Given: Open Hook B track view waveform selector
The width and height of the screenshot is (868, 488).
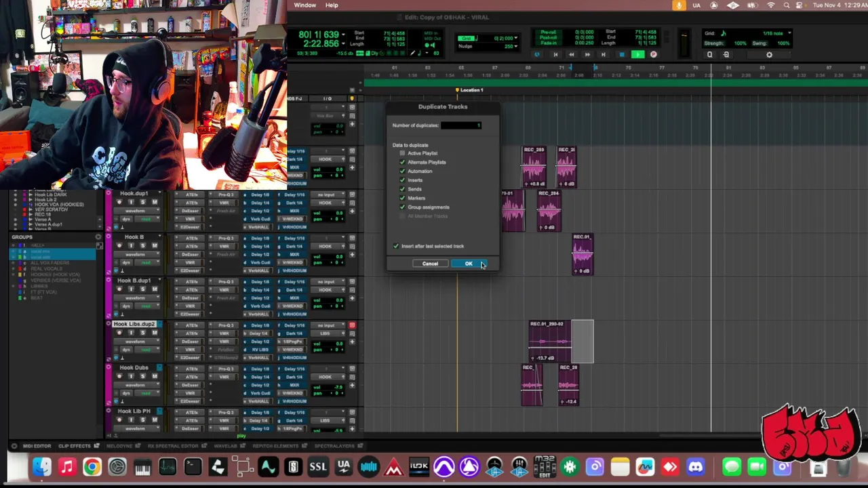Looking at the screenshot, I should tap(136, 254).
